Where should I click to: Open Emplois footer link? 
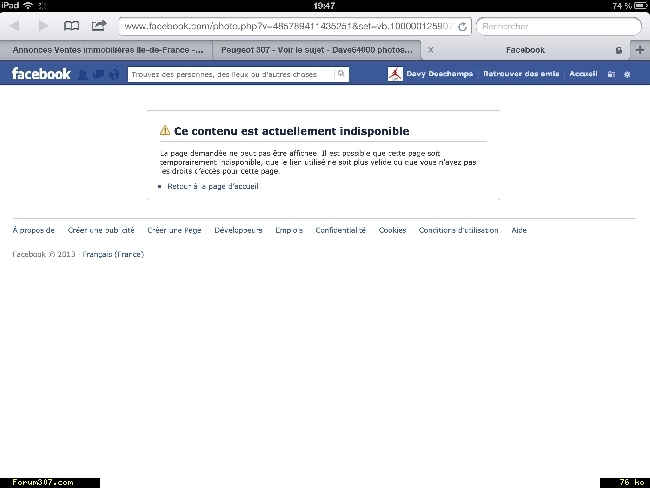[x=289, y=230]
